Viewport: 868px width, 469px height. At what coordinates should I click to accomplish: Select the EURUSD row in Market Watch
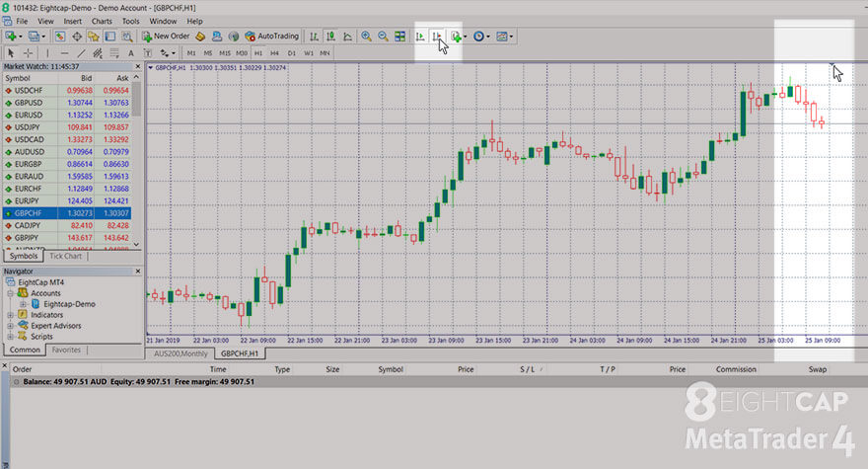click(67, 115)
